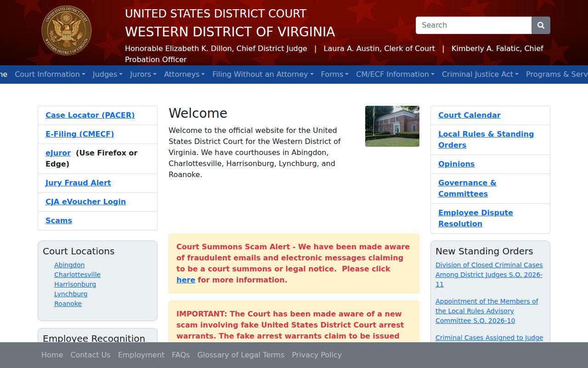
Task: Open the Attorneys dropdown menu
Action: tap(184, 74)
